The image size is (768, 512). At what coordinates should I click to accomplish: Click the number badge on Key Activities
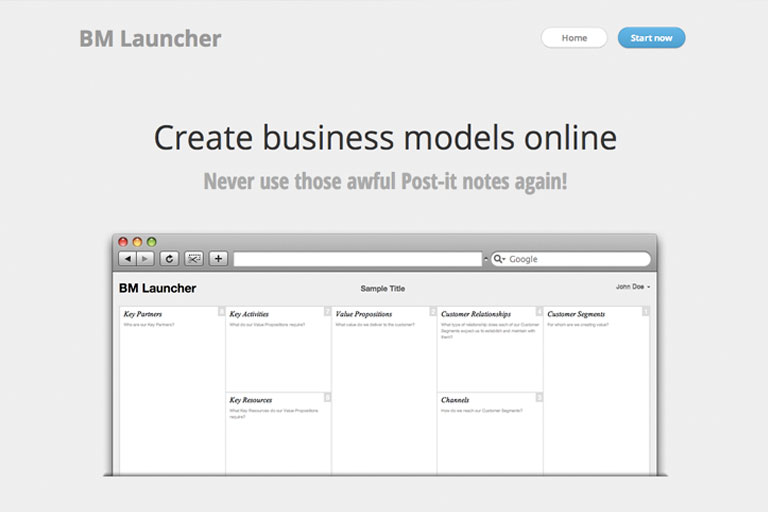(x=327, y=312)
